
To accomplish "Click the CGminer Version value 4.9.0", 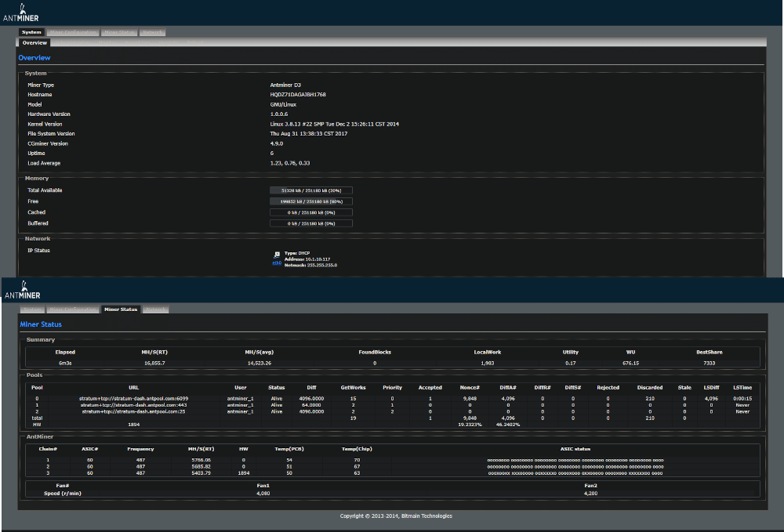I will (x=277, y=143).
